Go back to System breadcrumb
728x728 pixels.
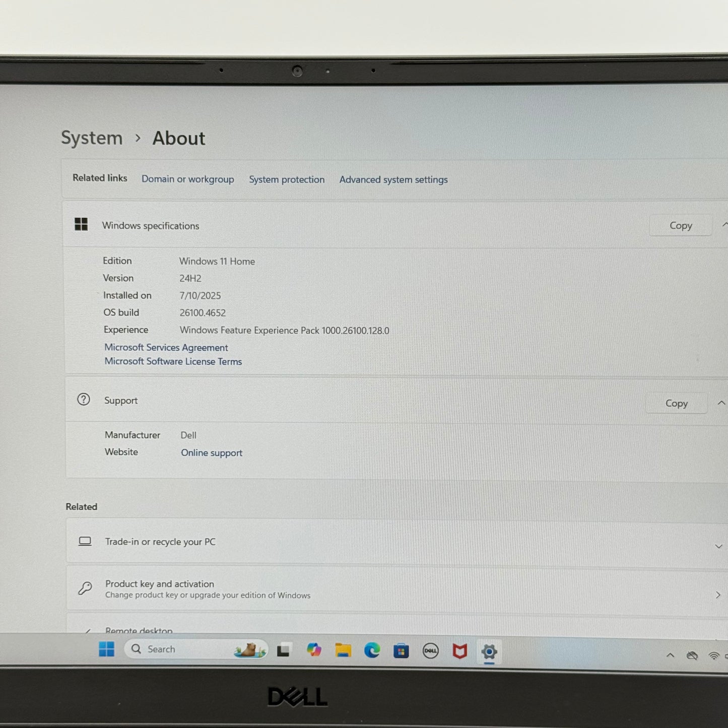click(x=92, y=138)
